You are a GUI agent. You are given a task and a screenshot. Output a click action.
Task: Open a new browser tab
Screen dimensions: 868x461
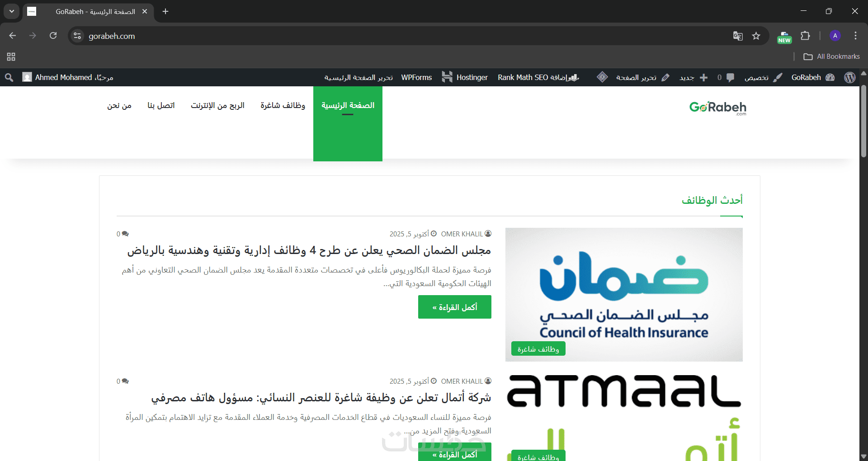165,11
